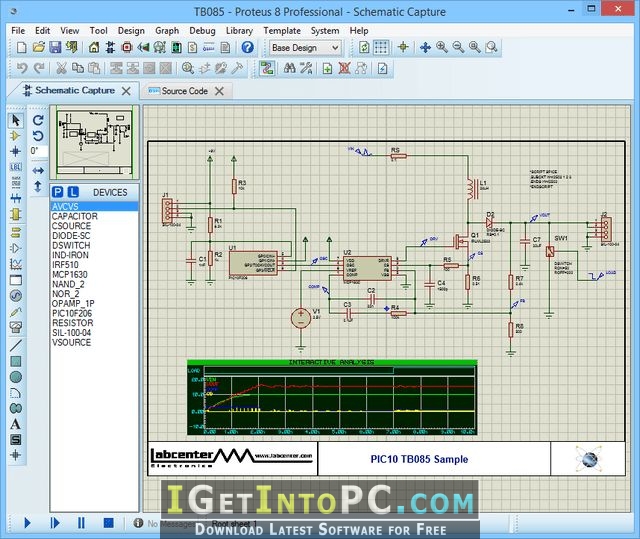Select IRF510 in the devices list
Screen dimensions: 640x539
coord(94,264)
